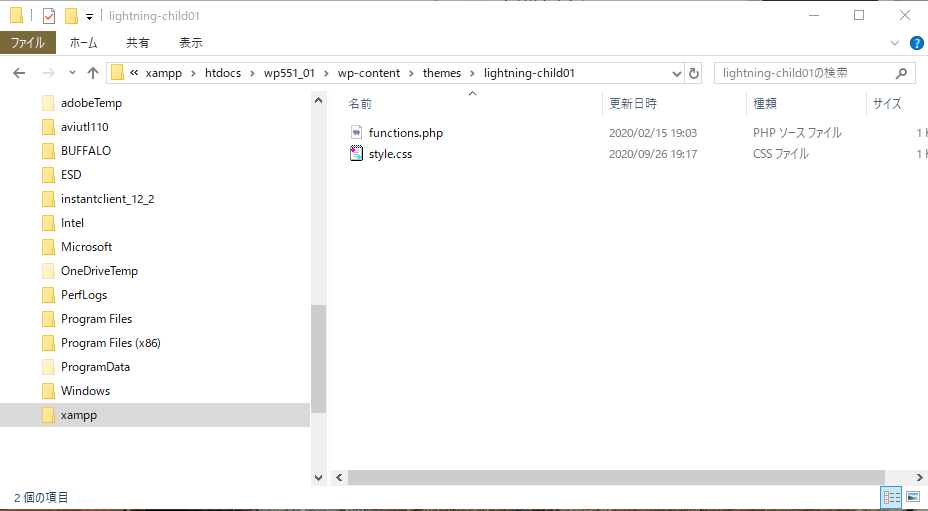Screen dimensions: 928x511
Task: Switch to large icons view in status bar
Action: pyautogui.click(x=912, y=497)
